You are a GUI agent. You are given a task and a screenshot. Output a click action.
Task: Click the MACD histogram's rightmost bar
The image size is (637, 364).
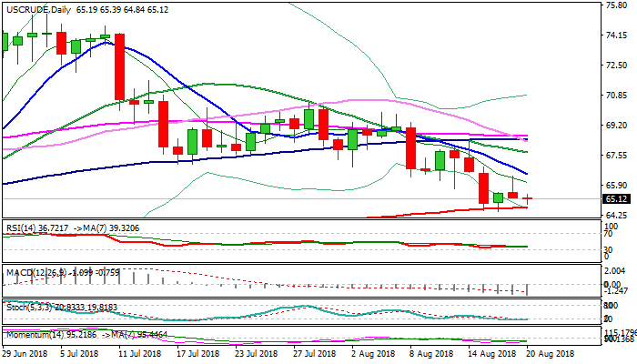pyautogui.click(x=528, y=289)
